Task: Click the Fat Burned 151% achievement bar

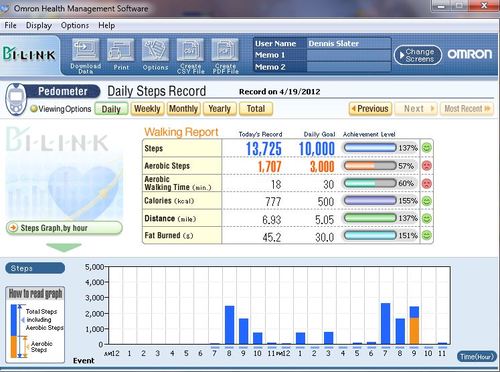Action: 370,235
